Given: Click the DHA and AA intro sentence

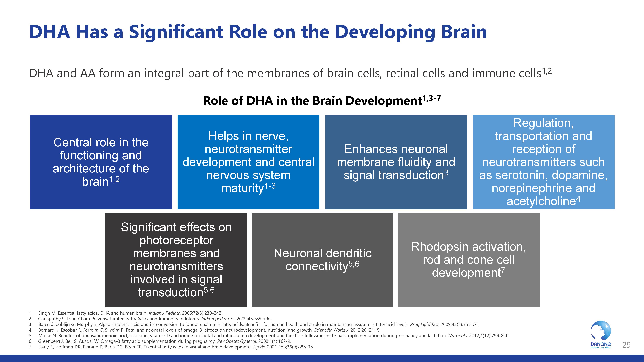Looking at the screenshot, I should tap(290, 73).
